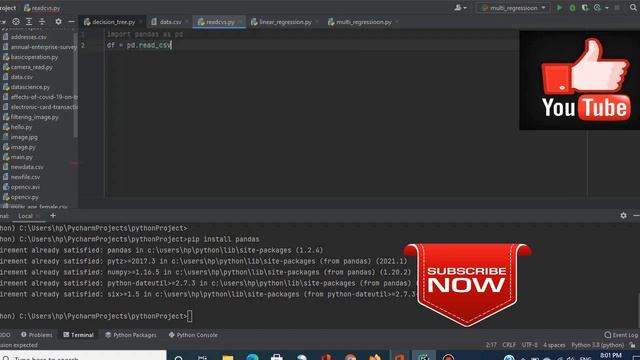
Task: Expand all in project tree
Action: pos(29,22)
